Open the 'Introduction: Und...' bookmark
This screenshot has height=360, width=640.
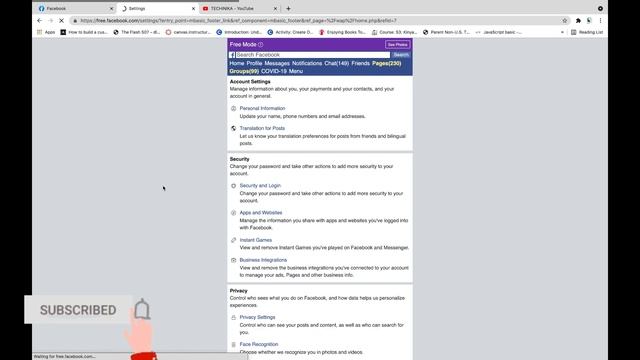[x=239, y=32]
